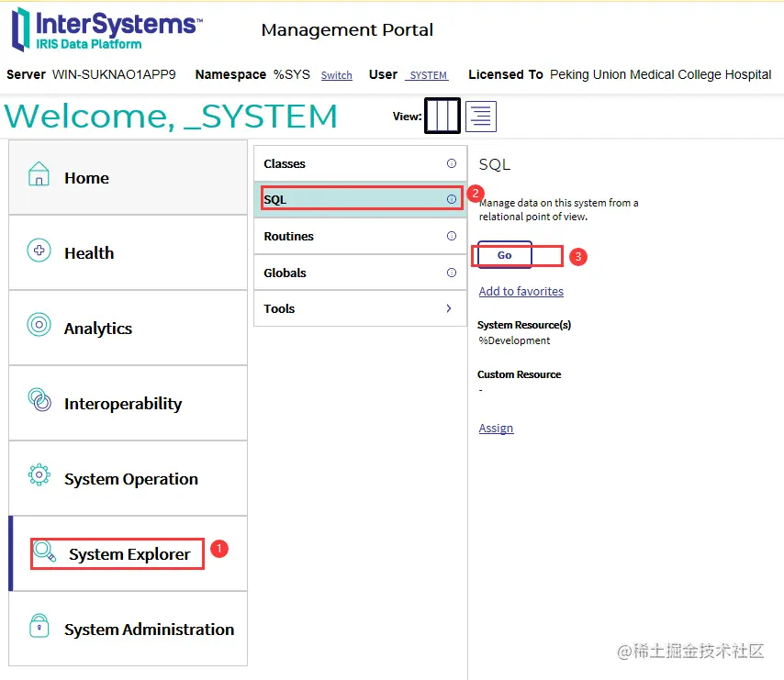Click the System Explorer magnifier icon
784x680 pixels.
click(x=44, y=552)
